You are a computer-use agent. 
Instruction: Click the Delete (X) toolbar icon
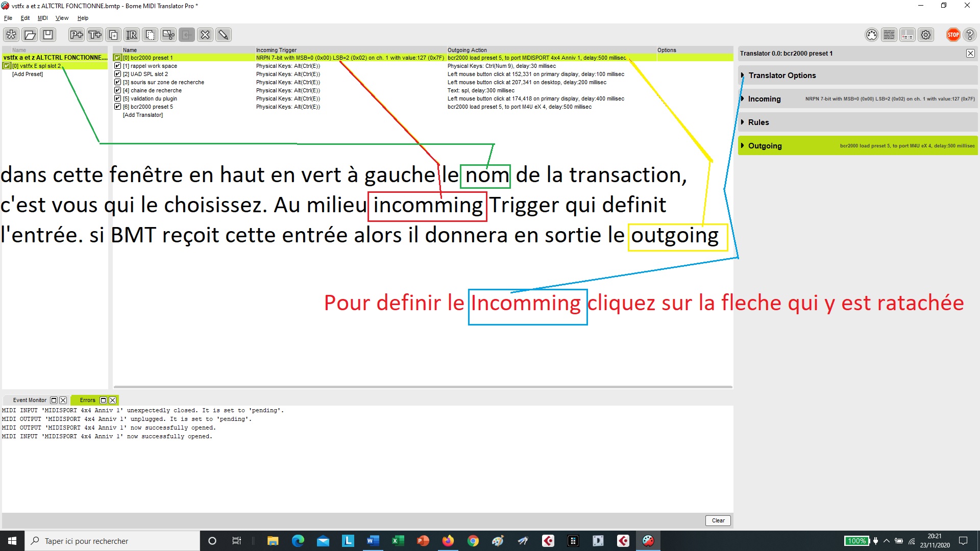(205, 35)
